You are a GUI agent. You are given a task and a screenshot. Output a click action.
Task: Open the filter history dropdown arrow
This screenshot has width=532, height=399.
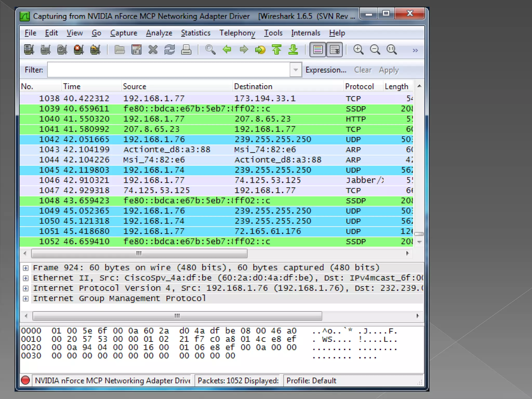coord(296,70)
